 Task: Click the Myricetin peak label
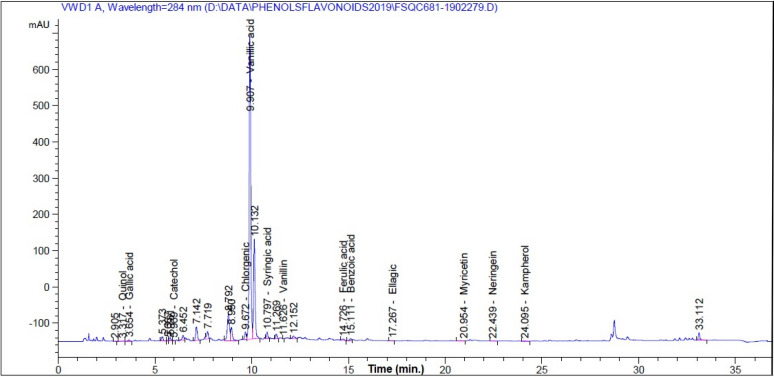tap(464, 274)
